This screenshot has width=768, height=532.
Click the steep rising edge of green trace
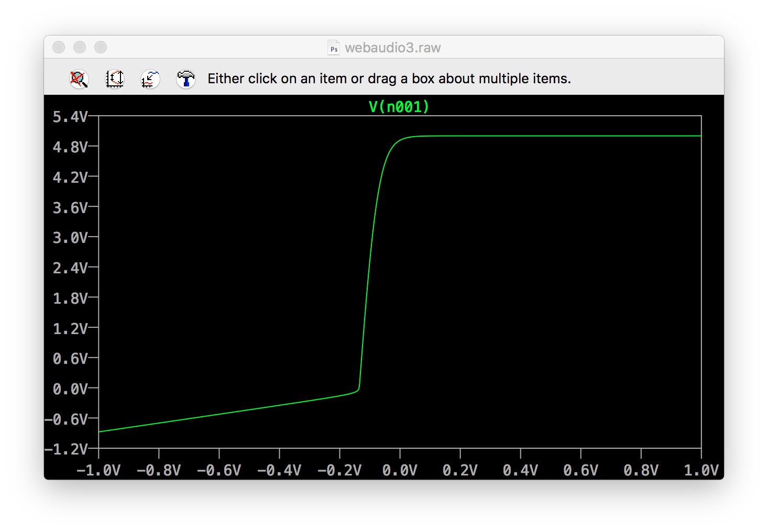pyautogui.click(x=369, y=262)
